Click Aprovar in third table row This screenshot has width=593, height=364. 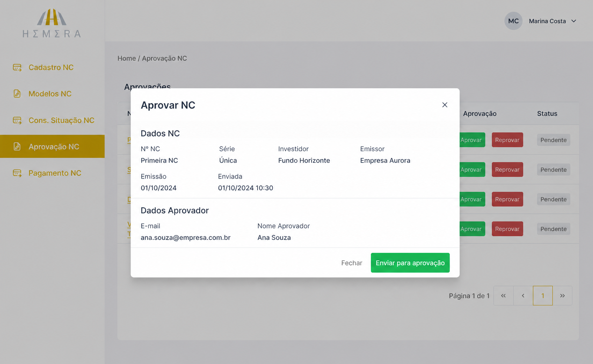point(472,199)
